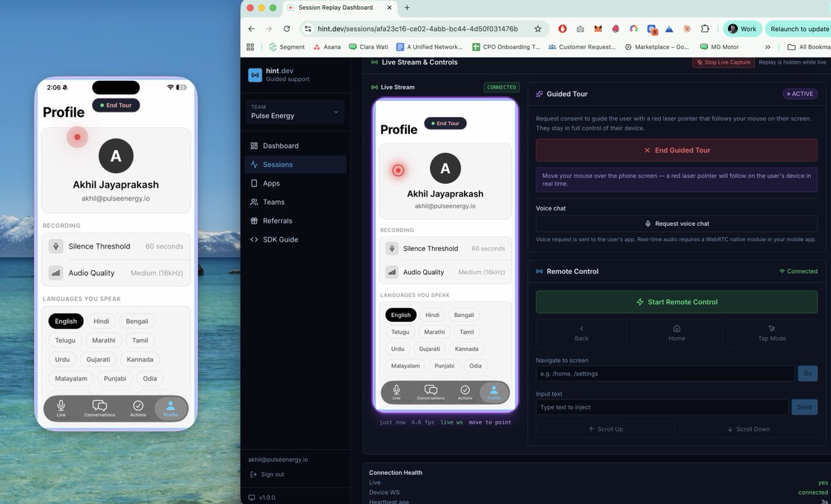
Task: Click the Stop Live Capture button
Action: pyautogui.click(x=723, y=62)
